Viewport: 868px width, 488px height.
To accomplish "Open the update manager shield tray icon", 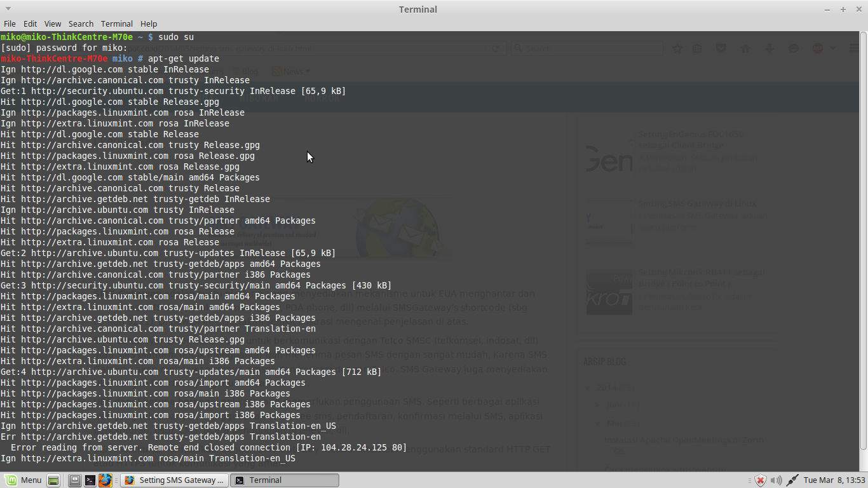I will point(761,480).
